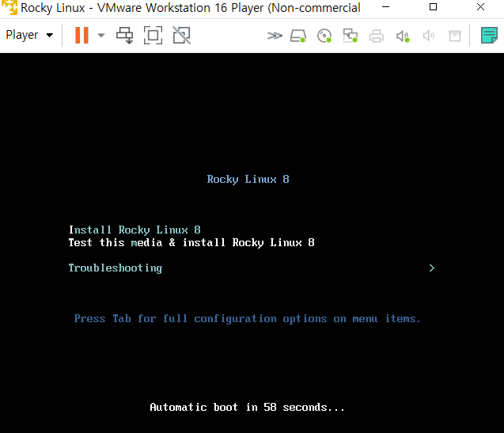Image resolution: width=504 pixels, height=433 pixels.
Task: Click the greyed-out archive box device icon
Action: pos(455,36)
